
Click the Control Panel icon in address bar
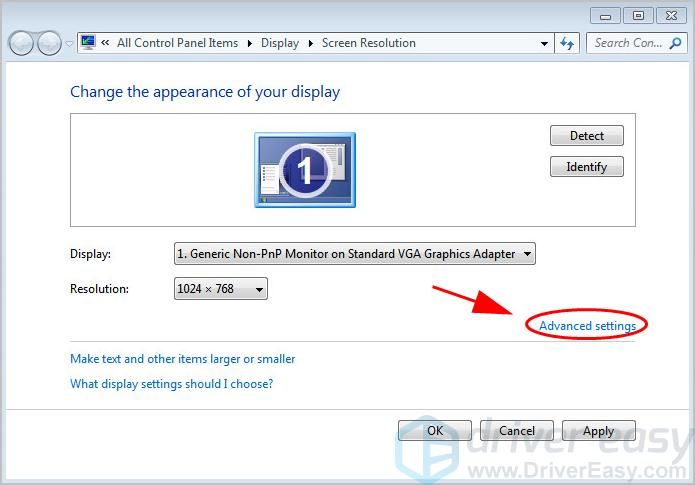pos(88,43)
